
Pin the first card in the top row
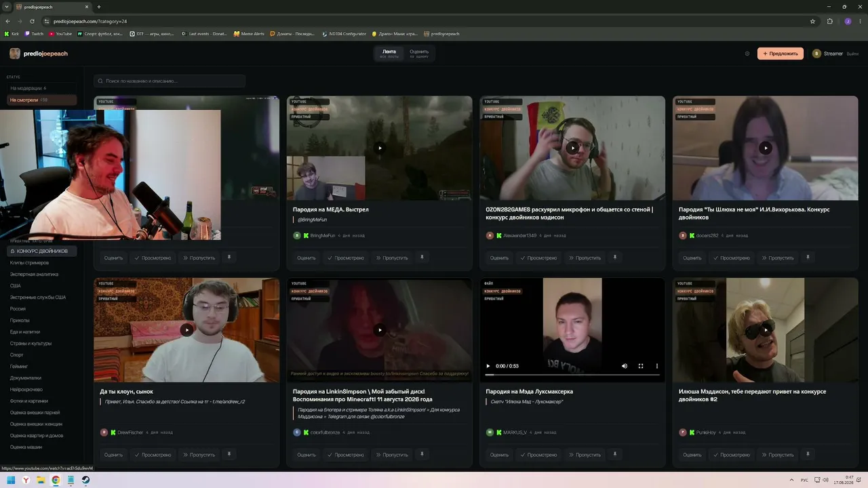(229, 258)
